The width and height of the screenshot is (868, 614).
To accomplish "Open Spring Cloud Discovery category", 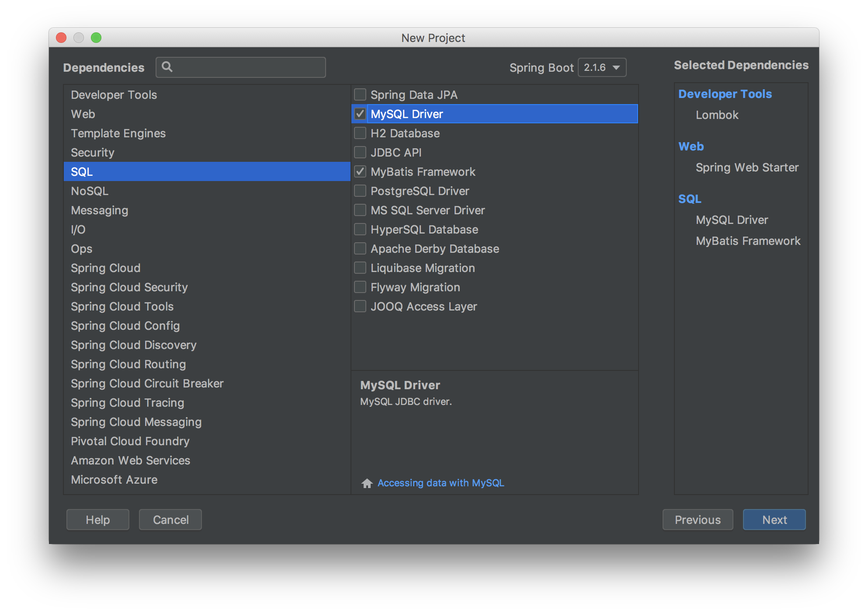I will pos(207,345).
